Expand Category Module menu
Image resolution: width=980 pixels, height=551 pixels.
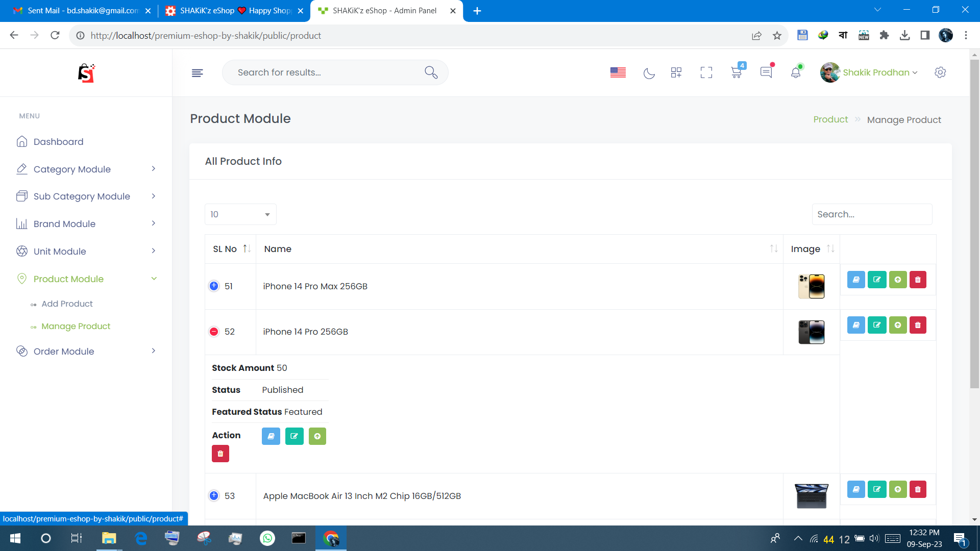click(86, 169)
